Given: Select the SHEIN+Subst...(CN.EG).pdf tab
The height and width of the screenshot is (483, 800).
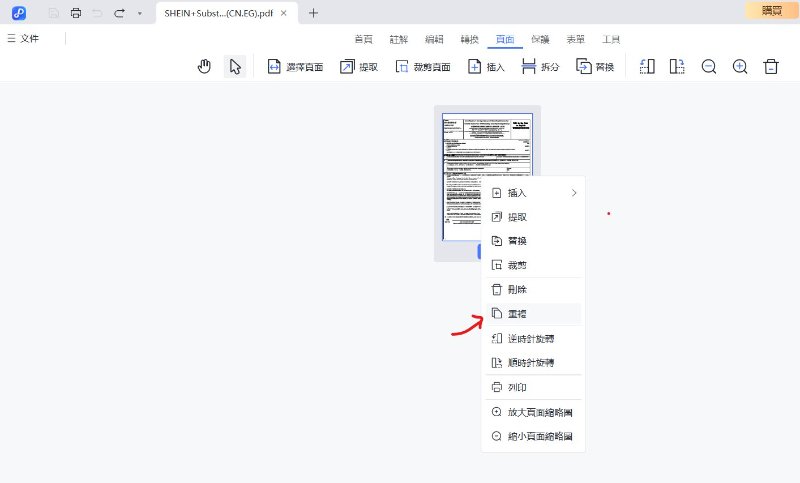Looking at the screenshot, I should 218,13.
